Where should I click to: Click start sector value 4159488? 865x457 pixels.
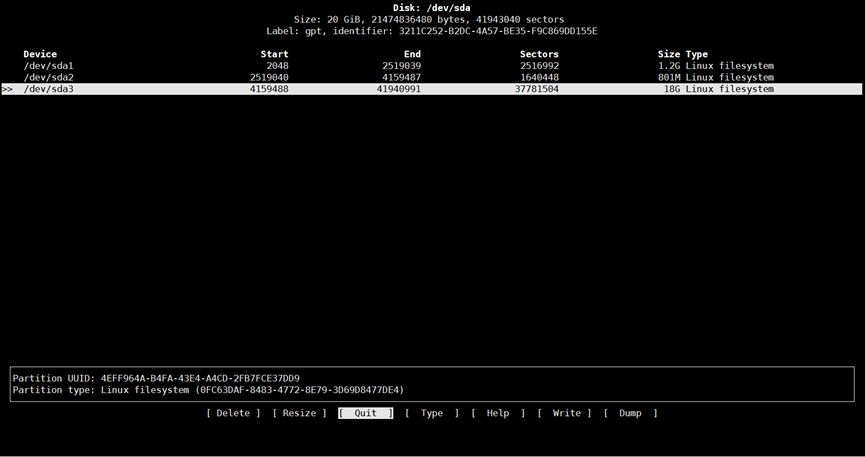pos(269,89)
